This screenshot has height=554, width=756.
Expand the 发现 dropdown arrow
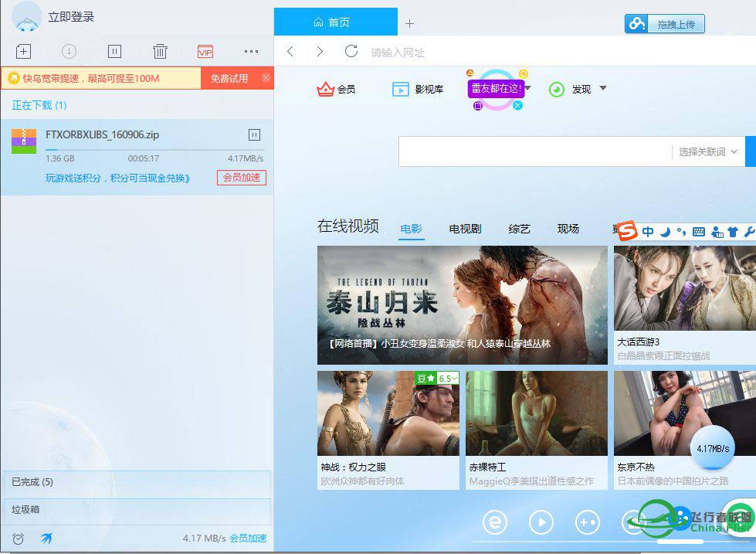(603, 88)
